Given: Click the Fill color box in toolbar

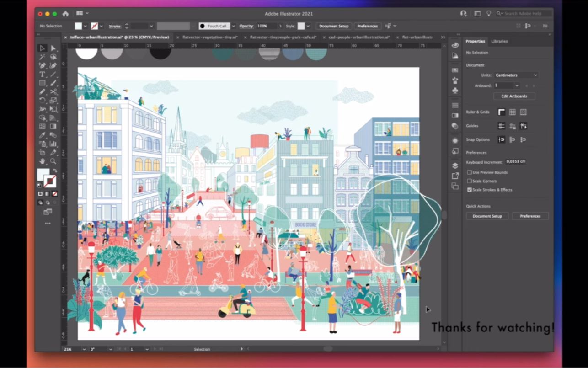Looking at the screenshot, I should point(43,175).
